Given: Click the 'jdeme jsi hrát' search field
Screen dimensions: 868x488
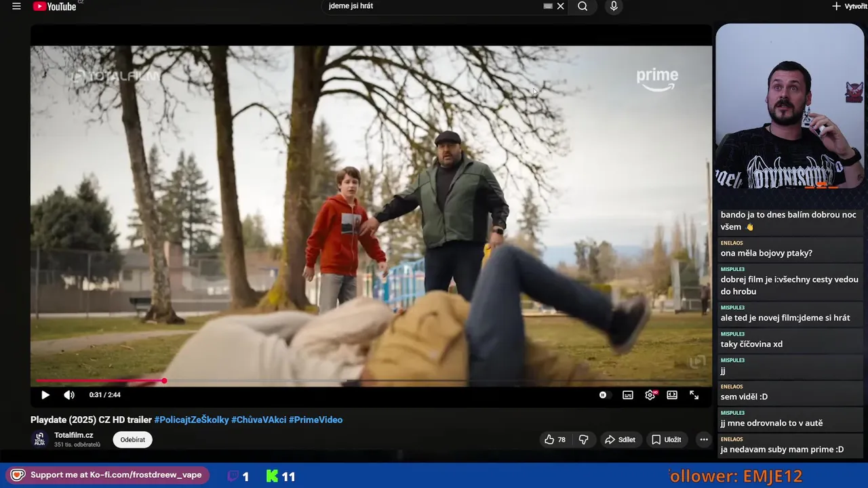Looking at the screenshot, I should click(434, 6).
